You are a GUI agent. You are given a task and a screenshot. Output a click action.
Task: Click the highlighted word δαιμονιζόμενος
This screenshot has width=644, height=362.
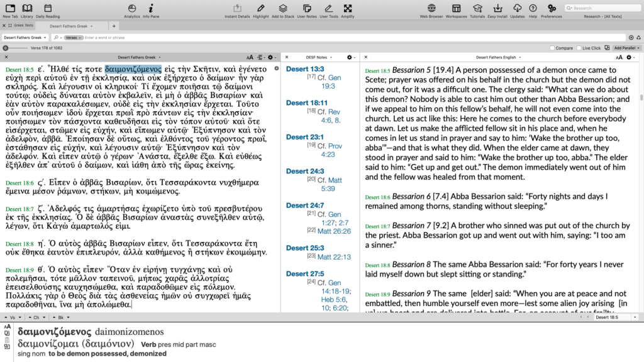(133, 69)
